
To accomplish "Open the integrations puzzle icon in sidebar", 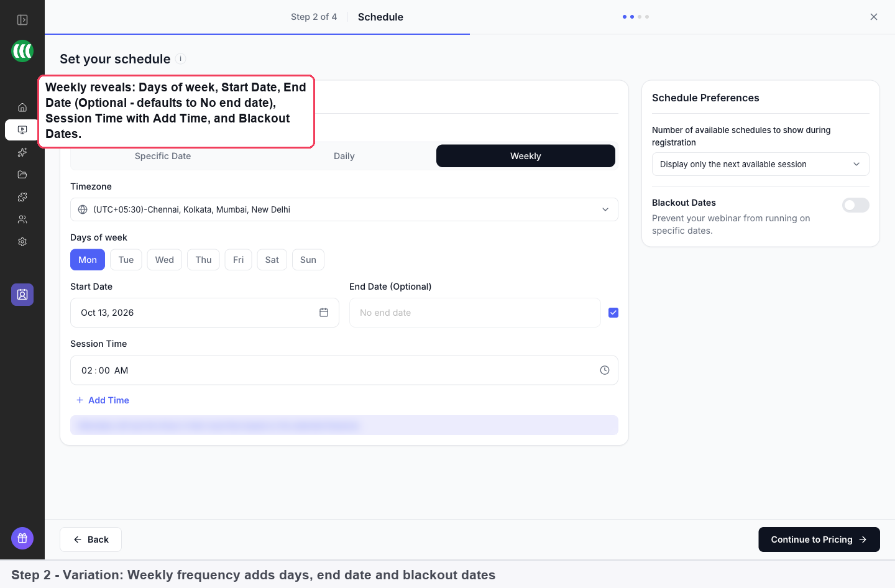I will point(22,197).
